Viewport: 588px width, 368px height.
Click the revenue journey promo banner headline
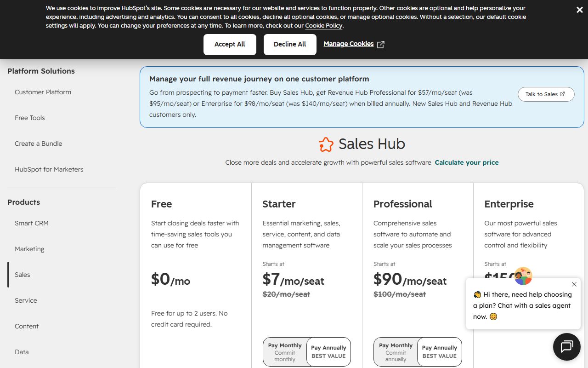click(259, 79)
